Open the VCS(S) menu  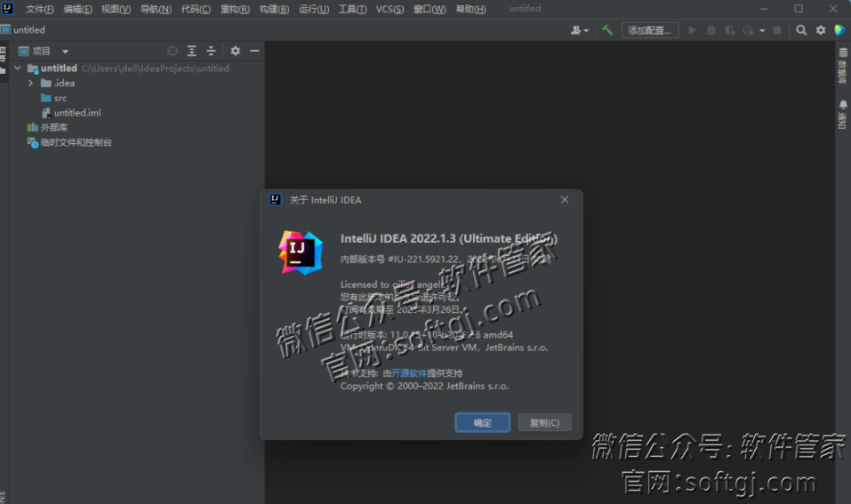click(x=389, y=9)
